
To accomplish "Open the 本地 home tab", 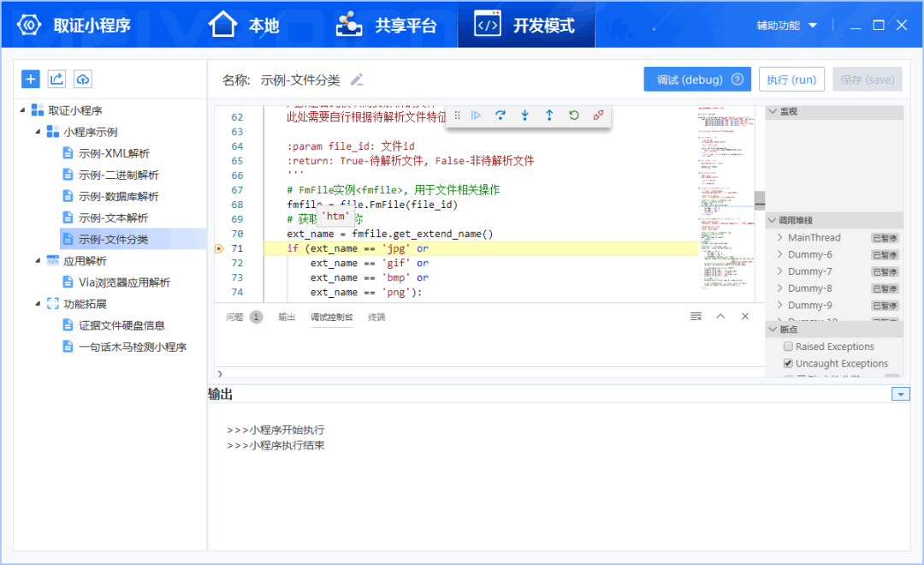I will tap(244, 25).
